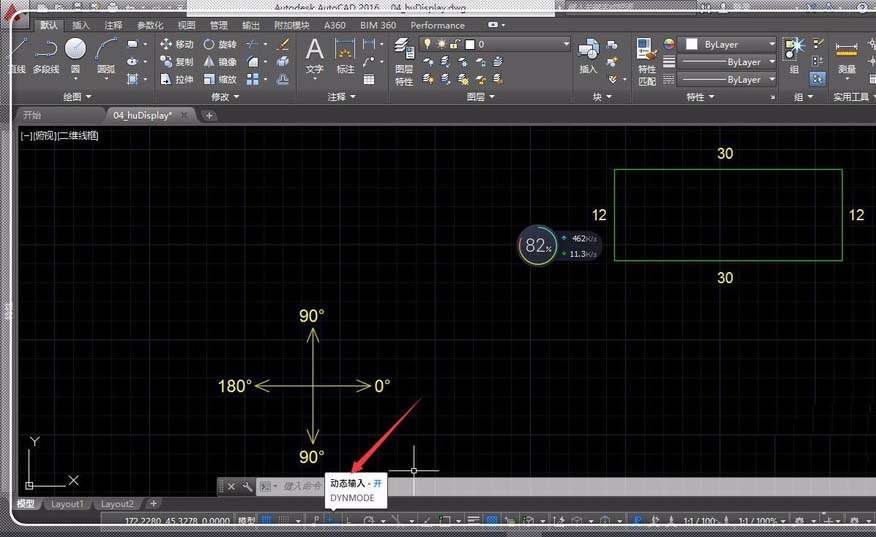Click the Rotate (旋转) tool
Image resolution: width=876 pixels, height=537 pixels.
[219, 45]
